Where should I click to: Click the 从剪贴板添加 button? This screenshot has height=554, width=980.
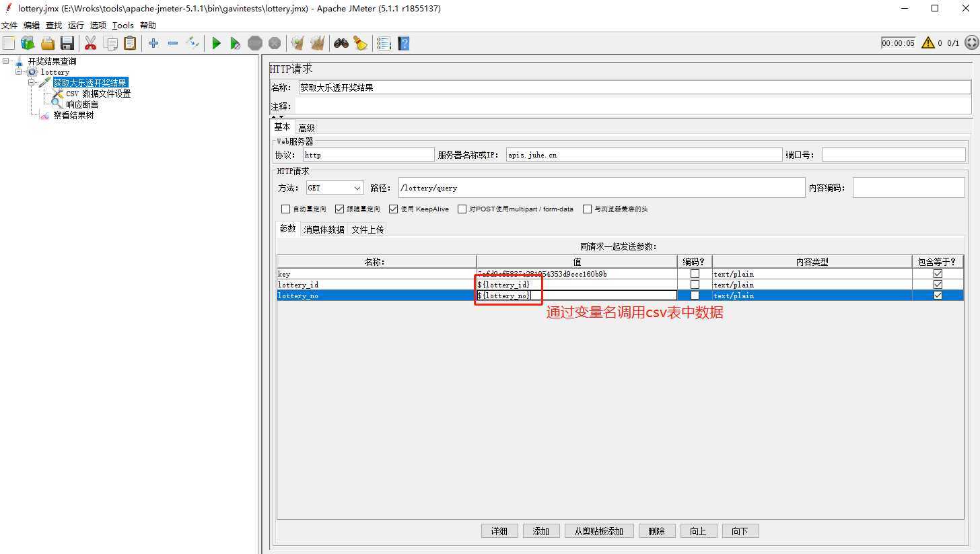[599, 531]
